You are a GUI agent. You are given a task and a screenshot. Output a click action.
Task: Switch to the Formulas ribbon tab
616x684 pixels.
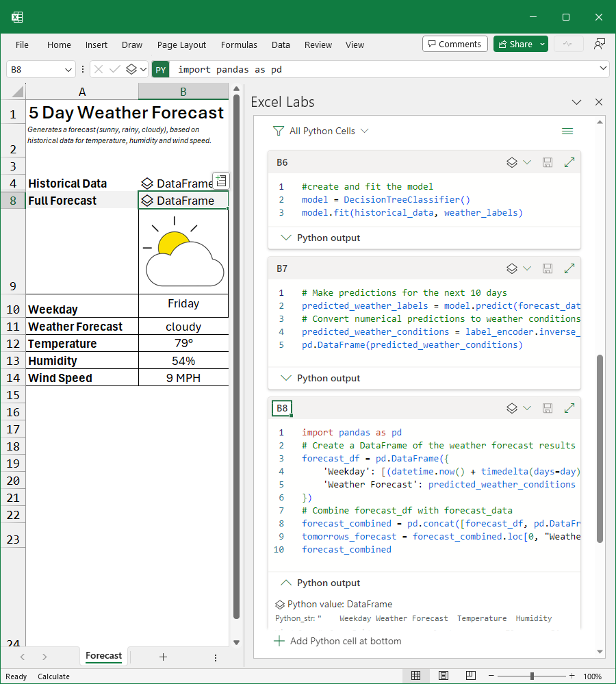coord(239,45)
